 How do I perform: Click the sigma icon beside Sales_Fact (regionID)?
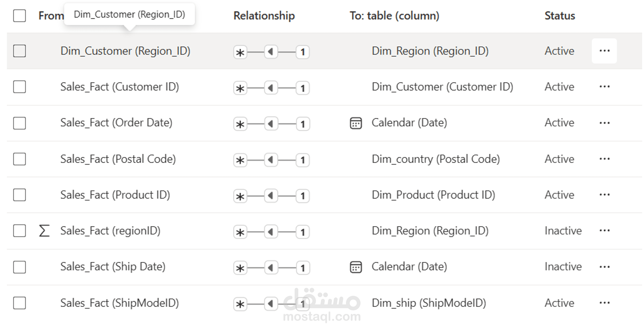point(44,231)
